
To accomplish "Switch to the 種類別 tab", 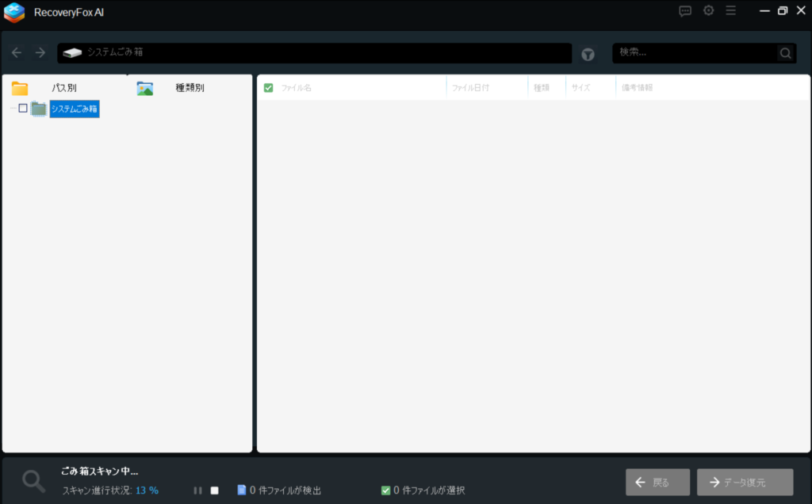I will click(x=190, y=88).
